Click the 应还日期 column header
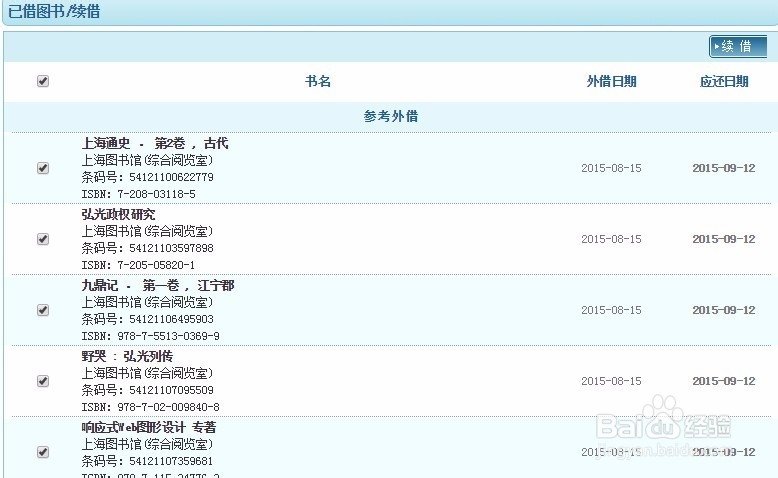The image size is (778, 478). pos(724,81)
